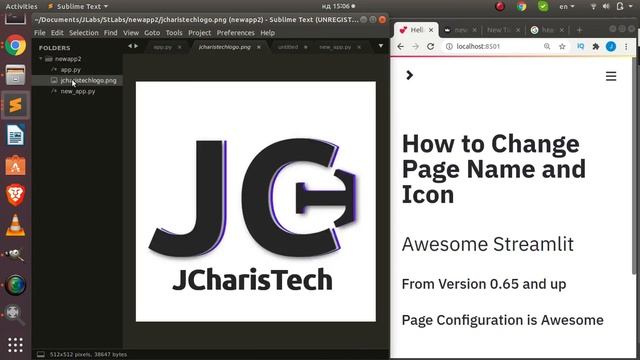Open Streamlit hamburger menu
This screenshot has height=360, width=640.
611,76
